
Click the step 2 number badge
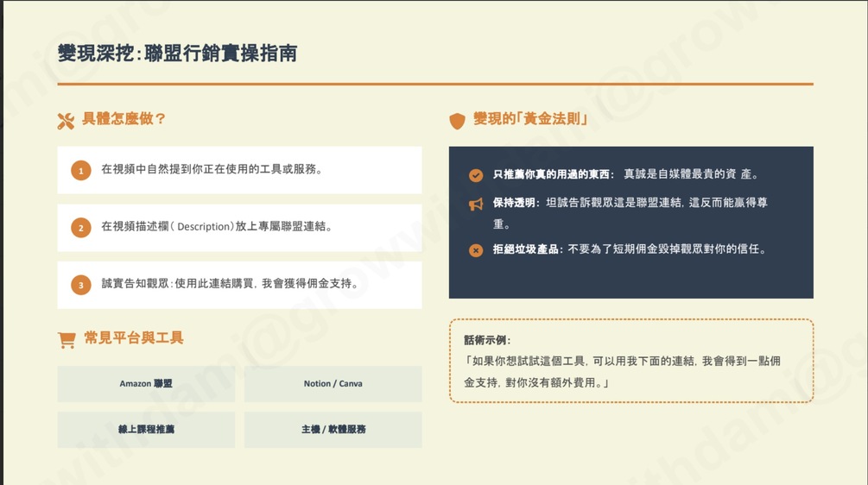click(x=81, y=227)
